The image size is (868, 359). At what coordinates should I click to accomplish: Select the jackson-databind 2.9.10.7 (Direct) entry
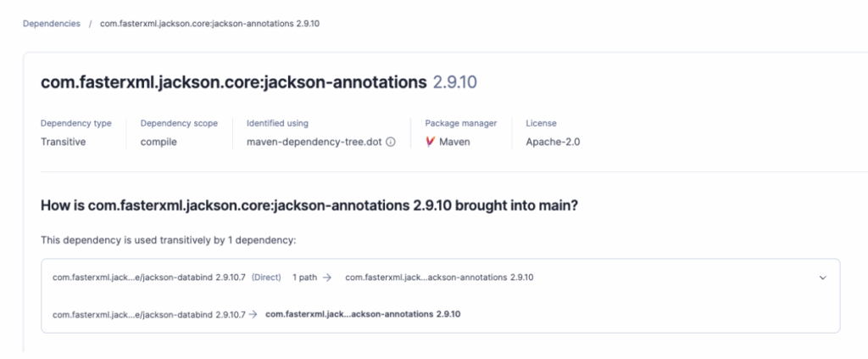pos(148,278)
